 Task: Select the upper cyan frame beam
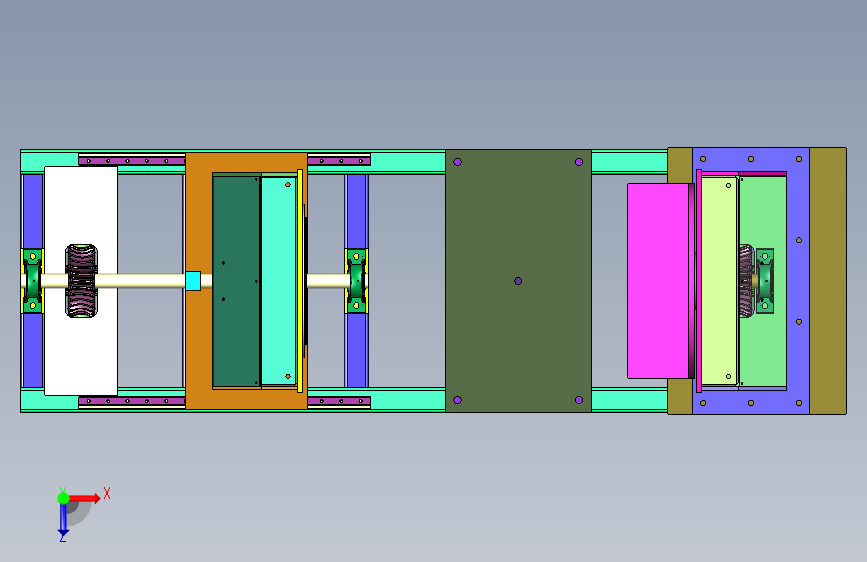tap(409, 162)
